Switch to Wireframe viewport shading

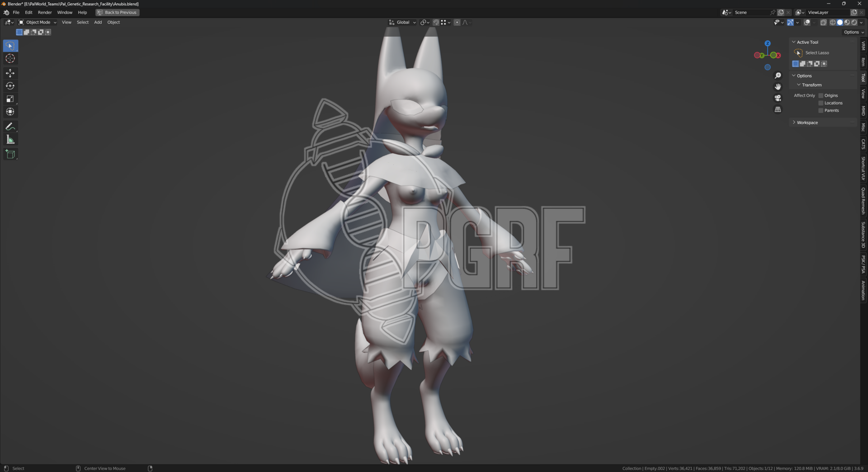(832, 22)
